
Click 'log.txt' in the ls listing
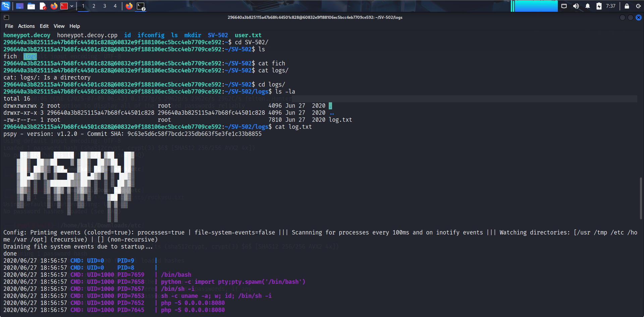340,120
